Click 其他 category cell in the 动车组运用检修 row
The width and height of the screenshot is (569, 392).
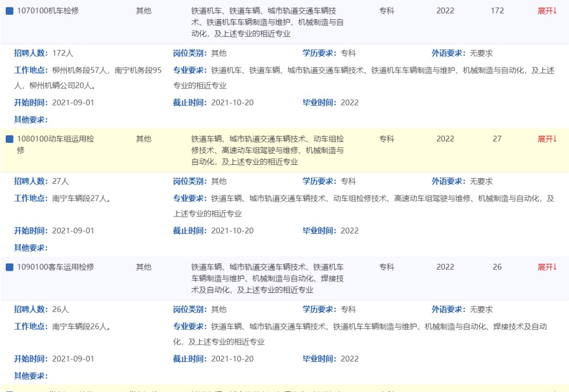pyautogui.click(x=143, y=139)
